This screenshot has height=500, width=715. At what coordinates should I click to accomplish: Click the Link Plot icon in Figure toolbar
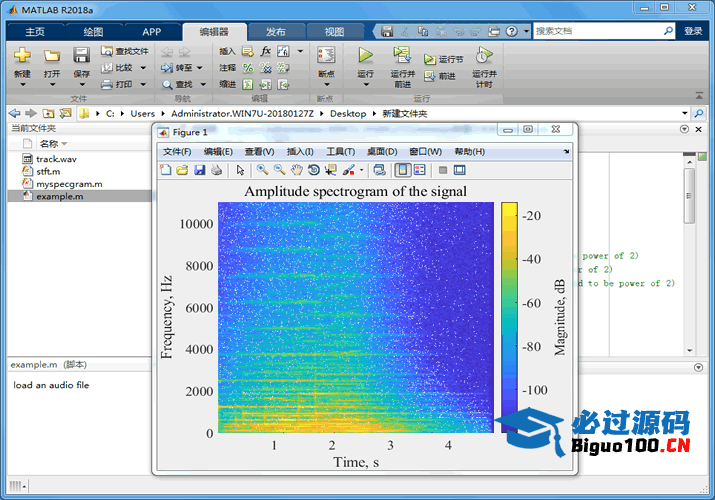379,170
